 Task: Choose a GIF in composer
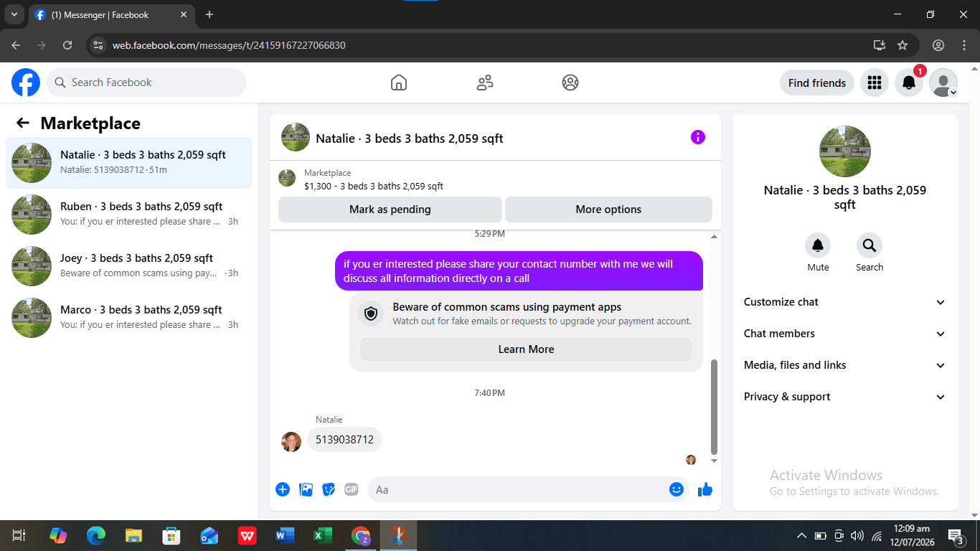(352, 489)
